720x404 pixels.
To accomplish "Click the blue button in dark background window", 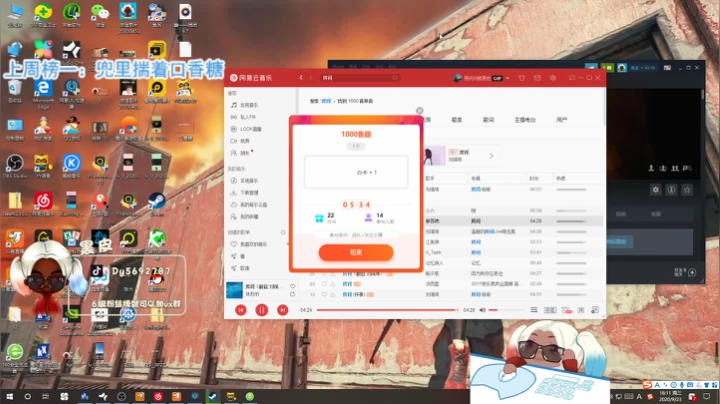I will click(x=620, y=241).
